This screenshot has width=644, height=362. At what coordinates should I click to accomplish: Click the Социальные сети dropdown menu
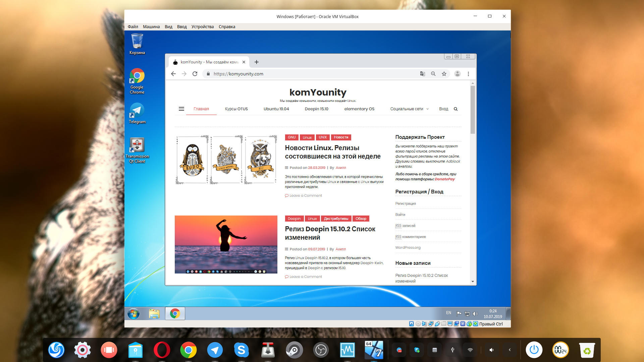coord(408,109)
